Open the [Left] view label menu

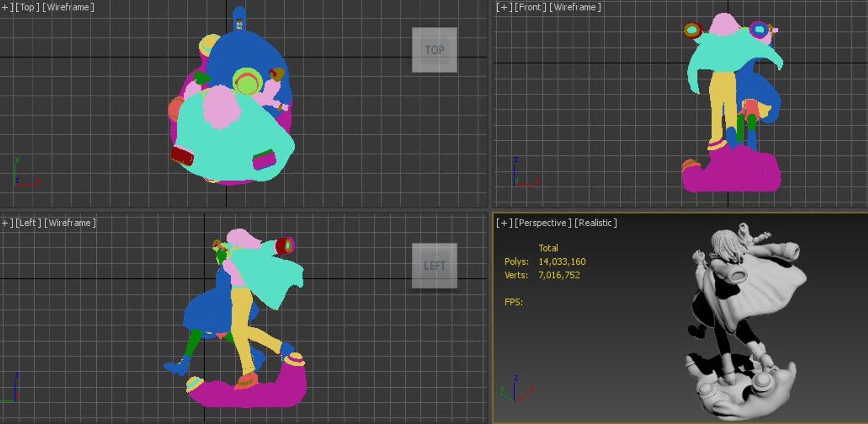point(28,223)
